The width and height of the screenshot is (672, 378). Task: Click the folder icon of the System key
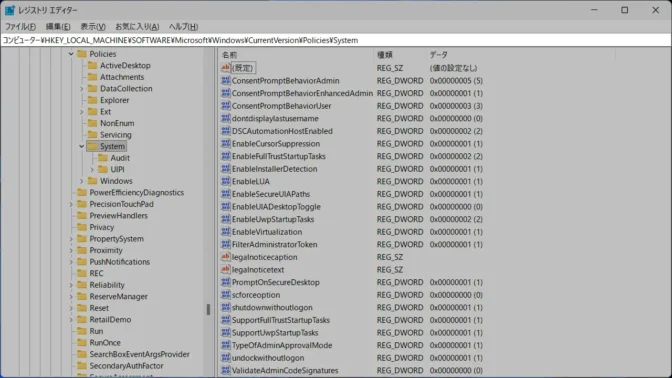tap(93, 146)
